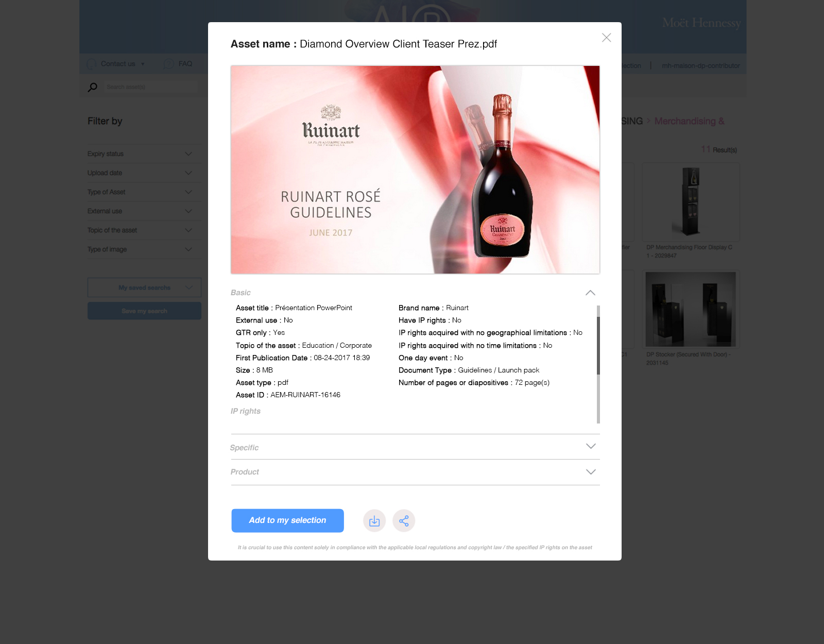Image resolution: width=824 pixels, height=644 pixels.
Task: Open My saved searchs dropdown
Action: coord(144,287)
